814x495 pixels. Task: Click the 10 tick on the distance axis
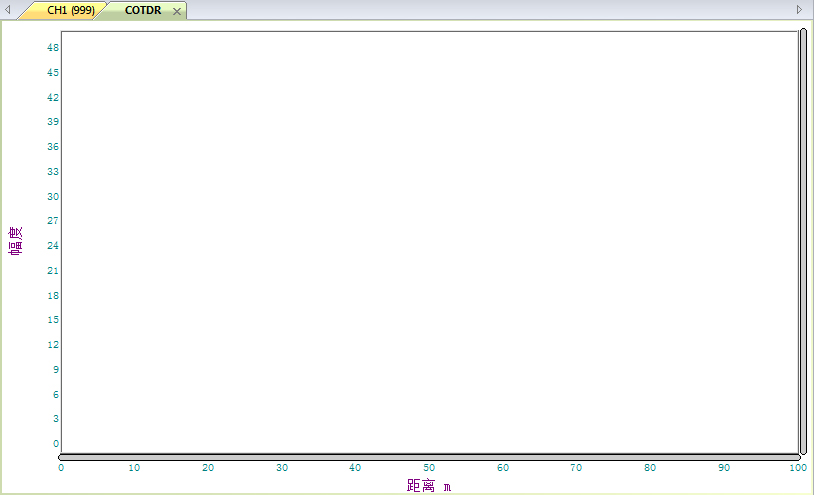pos(135,468)
